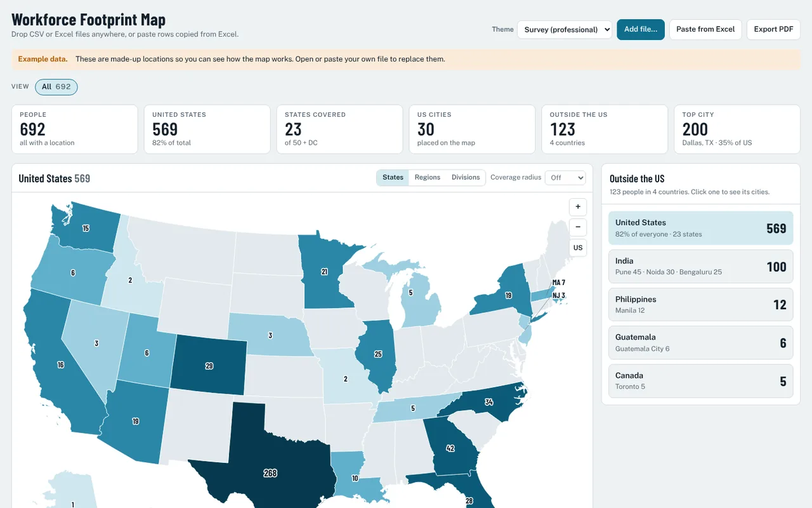Switch map to Divisions tab
The height and width of the screenshot is (508, 812).
466,178
